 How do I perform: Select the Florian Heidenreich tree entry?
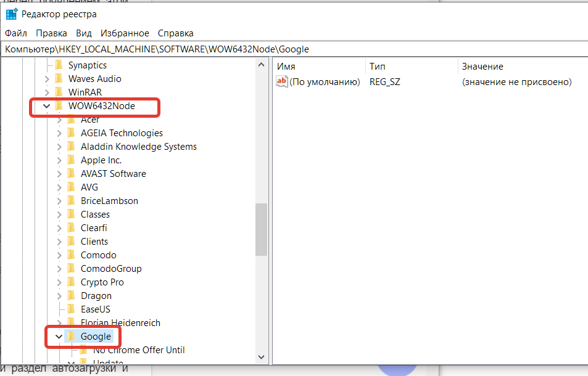pos(120,323)
